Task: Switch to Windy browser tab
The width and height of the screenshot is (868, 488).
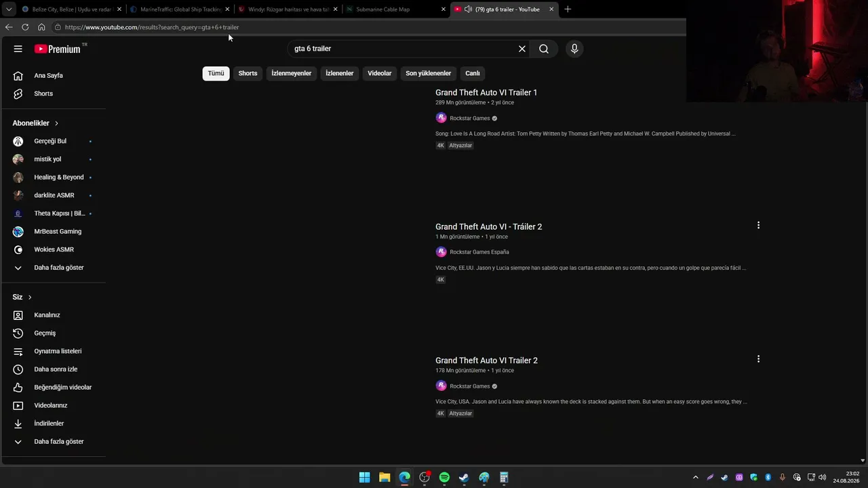Action: coord(288,9)
